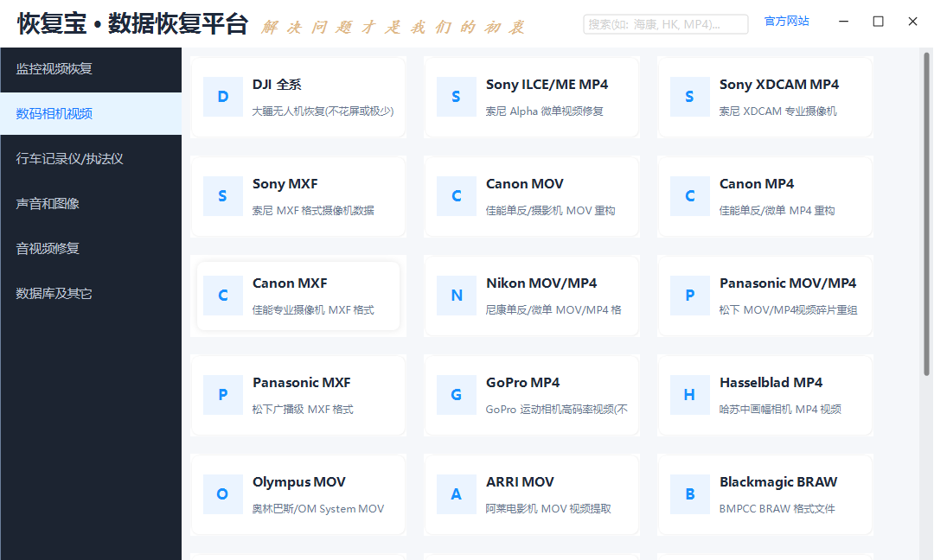Click the text 佳能专业摄像机 MXF 格式
Screen dimensions: 934x560
tap(313, 310)
